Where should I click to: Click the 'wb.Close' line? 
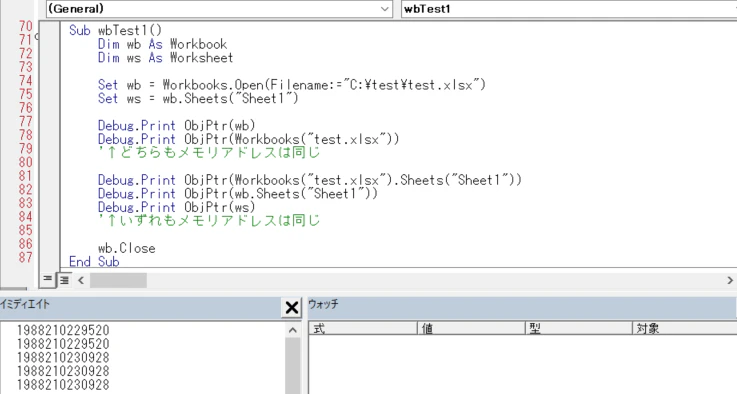[x=126, y=248]
